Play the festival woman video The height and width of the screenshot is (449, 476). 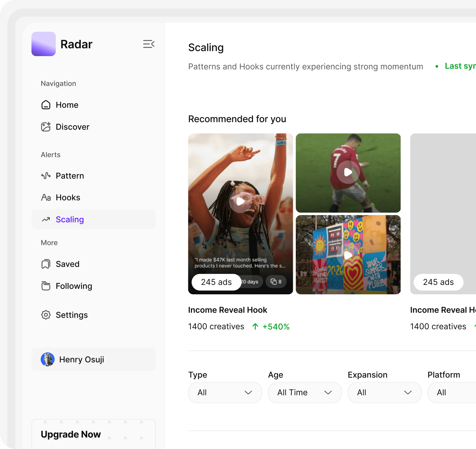240,201
